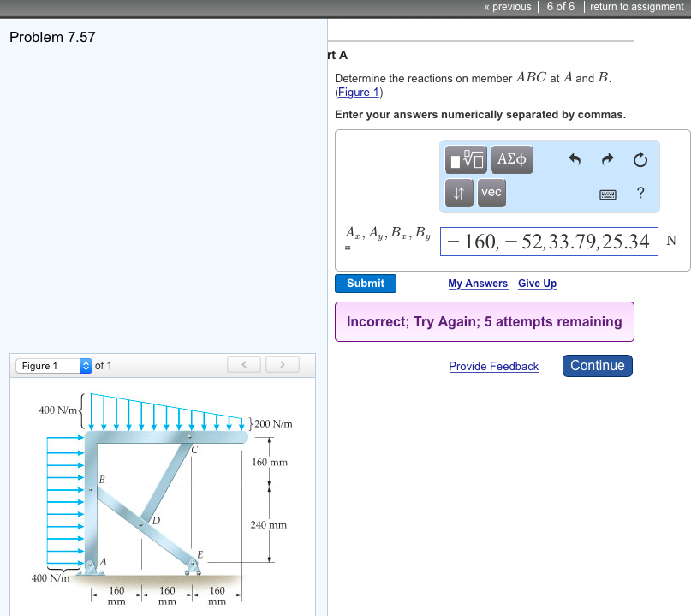
Task: Click the undo arrow in the answer toolbar
Action: point(575,159)
